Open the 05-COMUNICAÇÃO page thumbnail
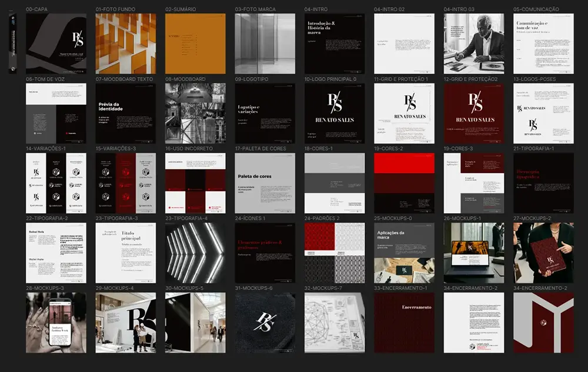The width and height of the screenshot is (588, 372). point(543,44)
